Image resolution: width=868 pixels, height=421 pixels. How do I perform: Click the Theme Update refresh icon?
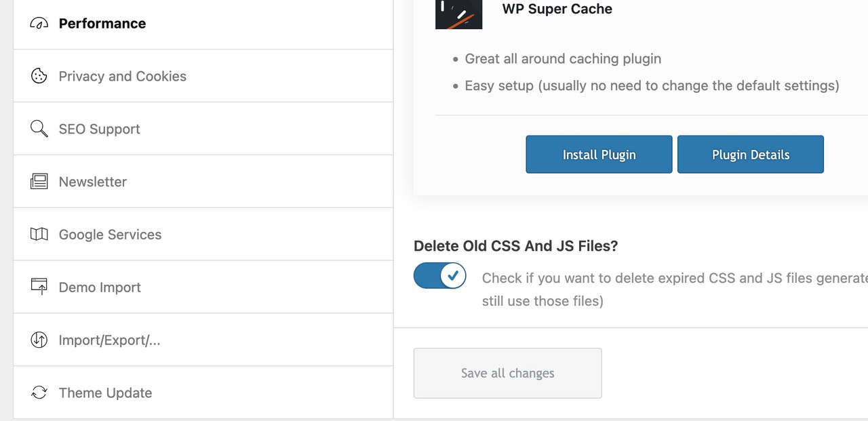tap(39, 393)
